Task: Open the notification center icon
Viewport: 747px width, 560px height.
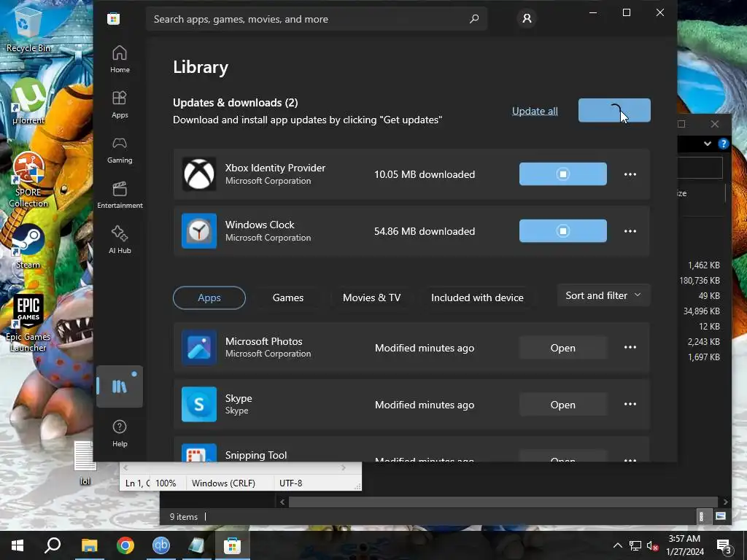Action: pyautogui.click(x=724, y=547)
